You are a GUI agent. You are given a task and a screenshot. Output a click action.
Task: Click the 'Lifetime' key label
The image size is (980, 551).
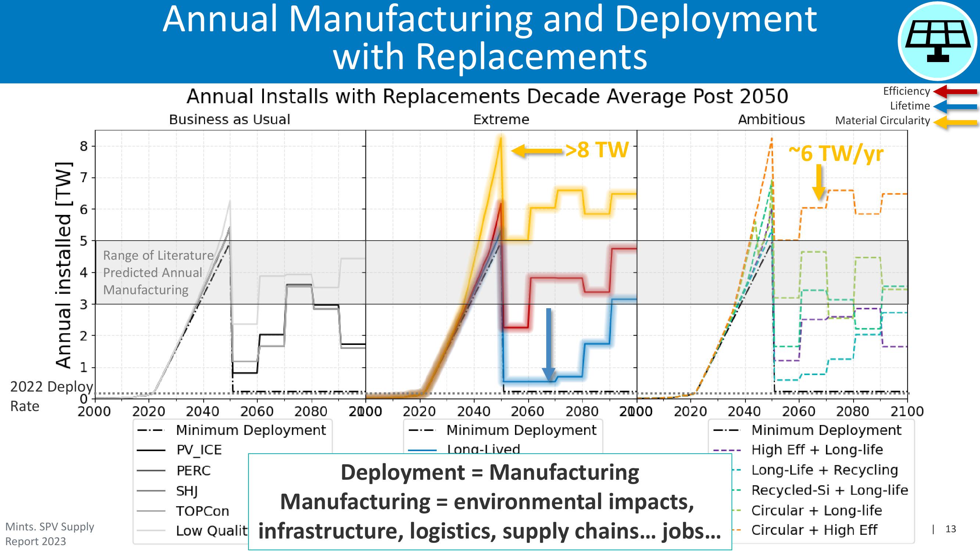point(910,106)
